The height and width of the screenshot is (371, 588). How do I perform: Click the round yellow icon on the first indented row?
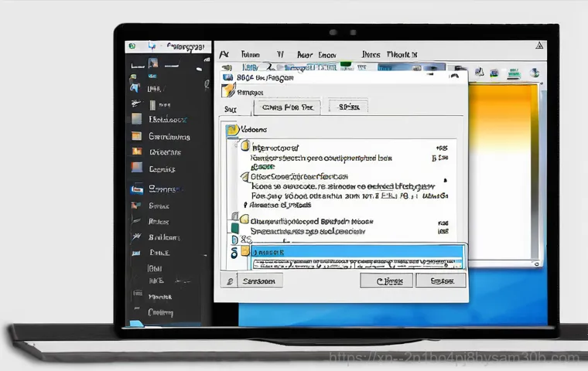[245, 146]
